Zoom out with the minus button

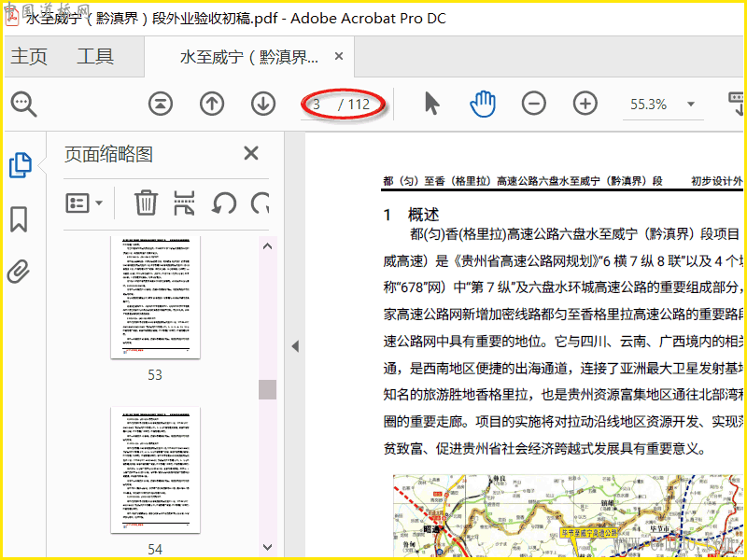[x=533, y=104]
